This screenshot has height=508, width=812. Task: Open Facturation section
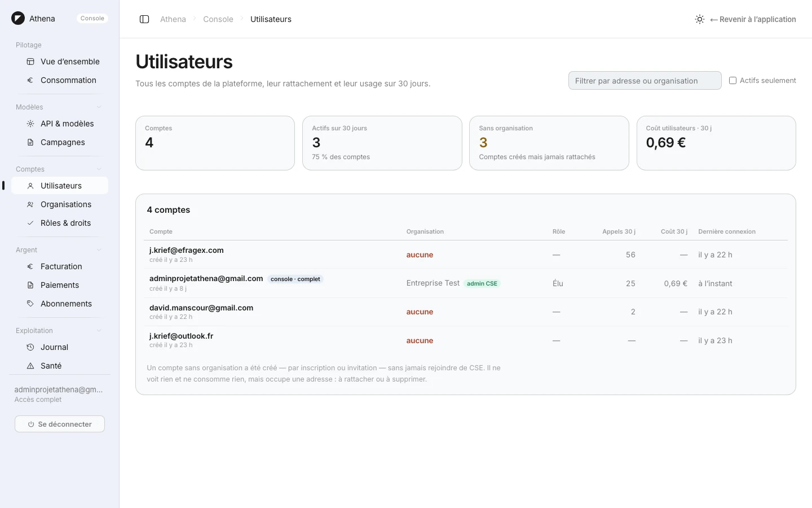[x=60, y=266]
